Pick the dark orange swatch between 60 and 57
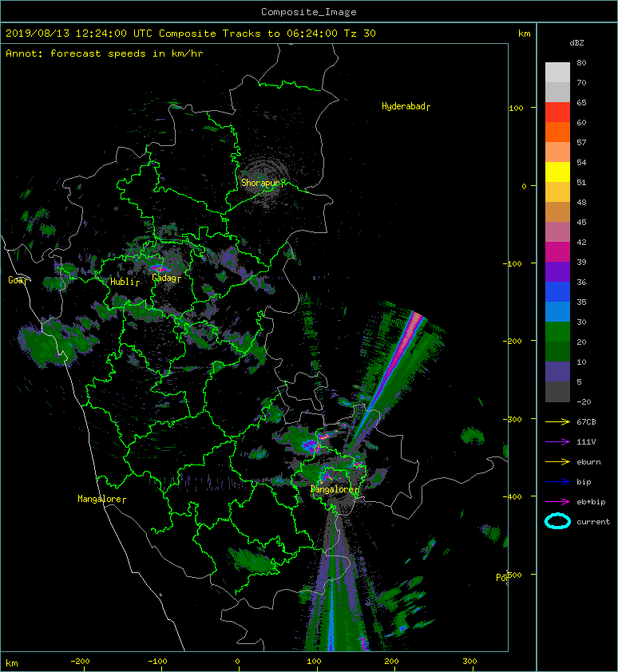Viewport: 618px width, 672px height. pos(557,132)
